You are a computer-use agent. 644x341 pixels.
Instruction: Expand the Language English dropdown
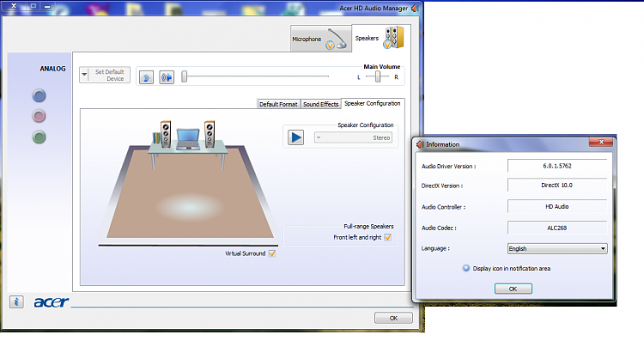pos(557,248)
